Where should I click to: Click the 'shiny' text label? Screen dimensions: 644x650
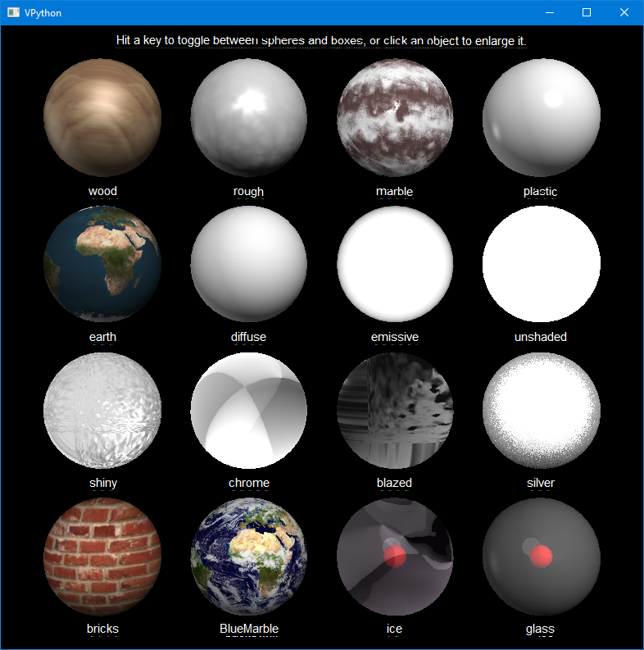(x=103, y=483)
